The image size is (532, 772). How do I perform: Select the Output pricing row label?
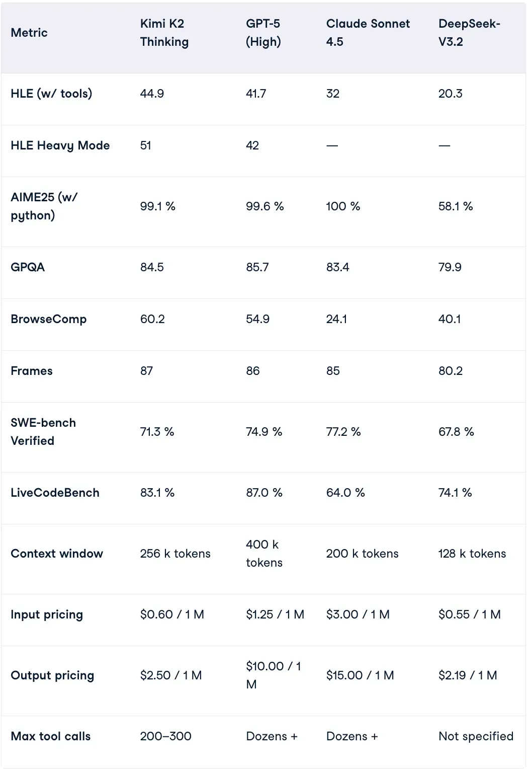pyautogui.click(x=52, y=675)
